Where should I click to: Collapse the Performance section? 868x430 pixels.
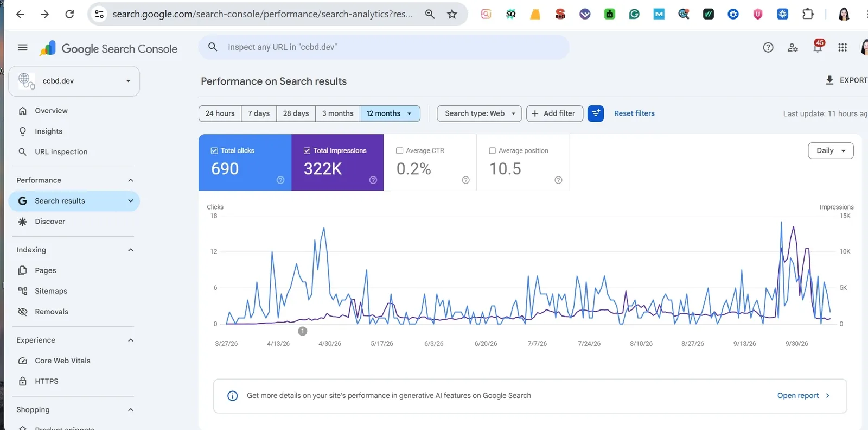(x=130, y=180)
